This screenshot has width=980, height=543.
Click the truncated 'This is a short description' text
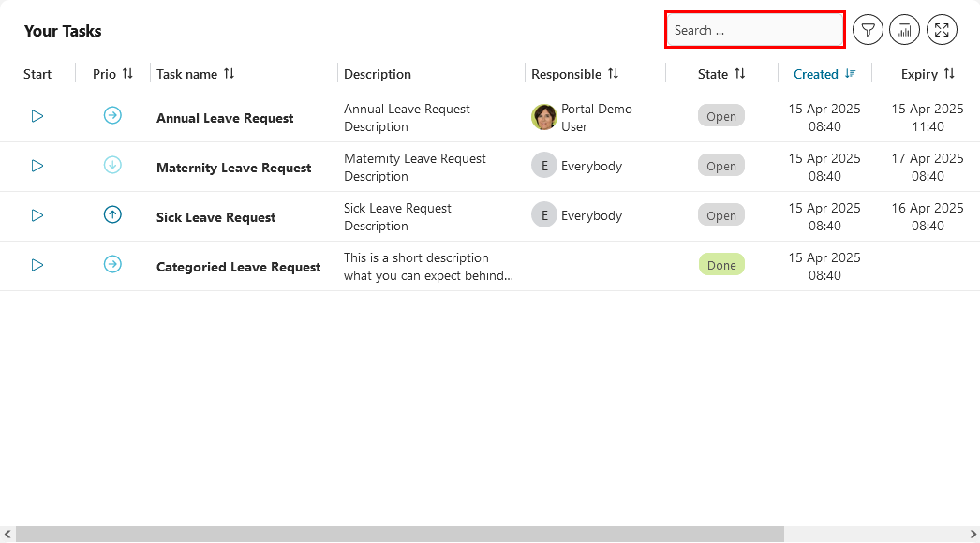[428, 266]
